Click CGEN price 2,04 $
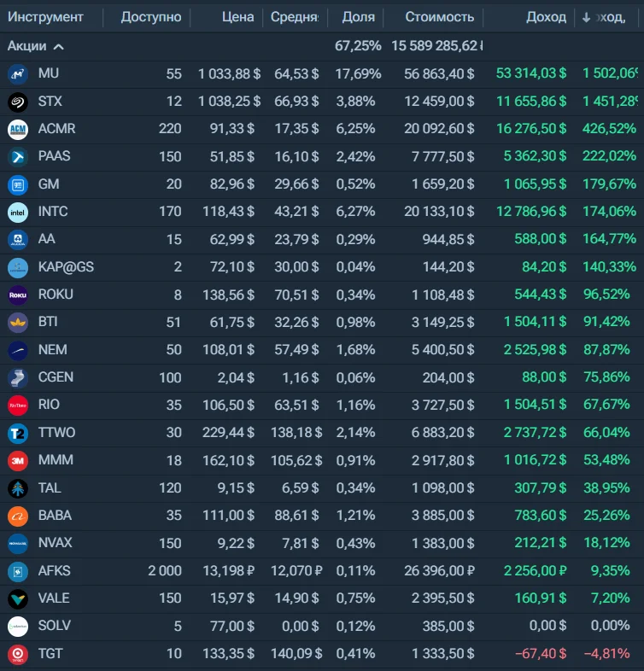Image resolution: width=644 pixels, height=671 pixels. tap(236, 377)
